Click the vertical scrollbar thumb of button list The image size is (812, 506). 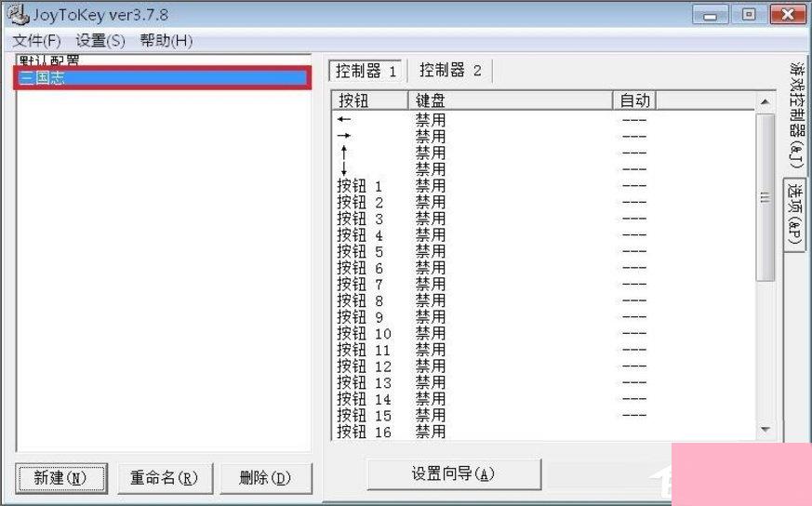(765, 197)
